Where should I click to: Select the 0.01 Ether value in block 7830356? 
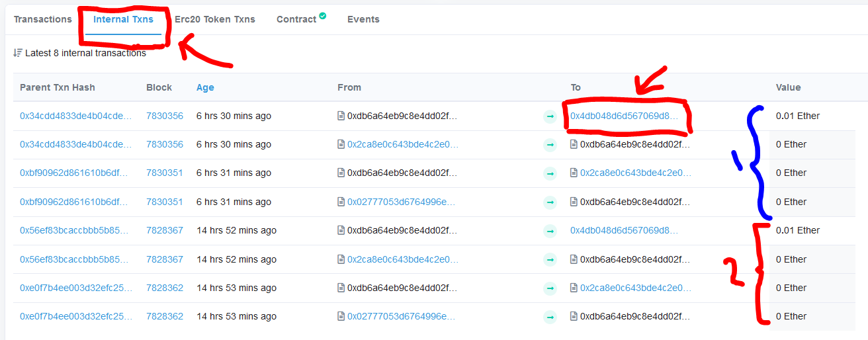(798, 116)
